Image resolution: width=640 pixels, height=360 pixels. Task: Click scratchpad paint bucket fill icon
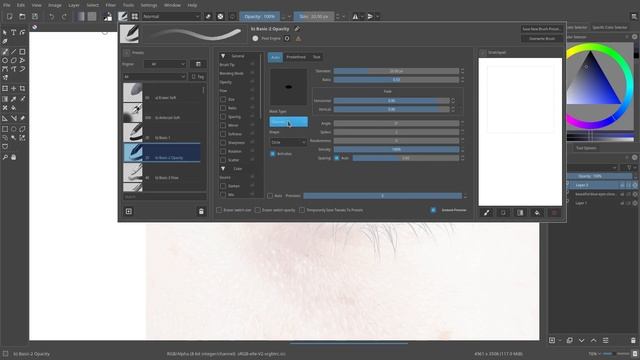537,213
